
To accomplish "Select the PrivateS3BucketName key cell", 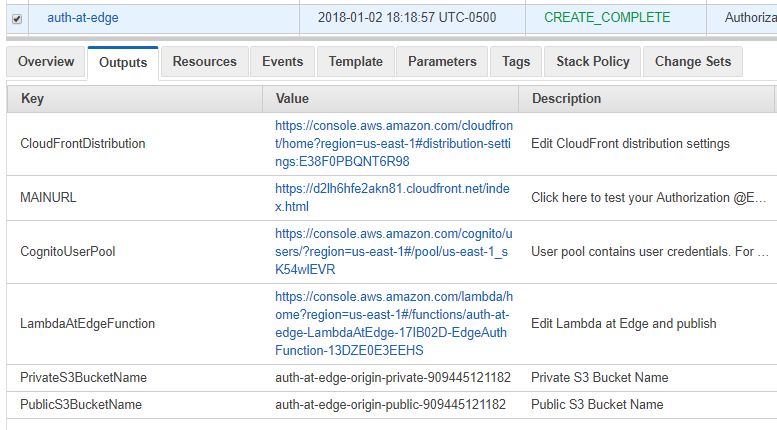I will [83, 377].
